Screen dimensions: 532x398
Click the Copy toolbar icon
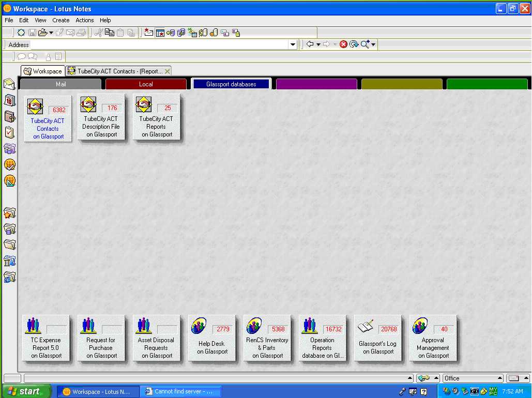coord(109,33)
